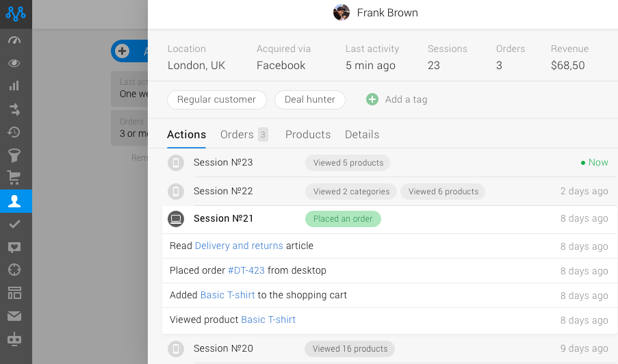Viewport: 618px width, 364px height.
Task: Open order #DT-423 link
Action: (x=246, y=271)
